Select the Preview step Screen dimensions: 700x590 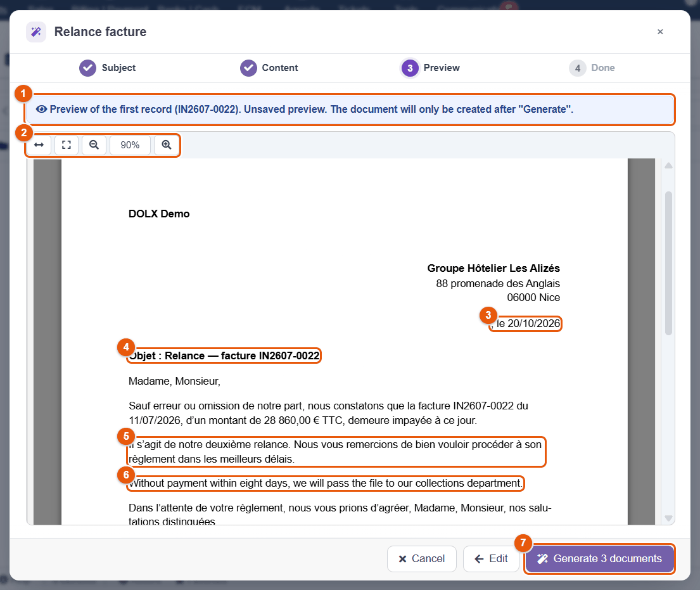430,68
